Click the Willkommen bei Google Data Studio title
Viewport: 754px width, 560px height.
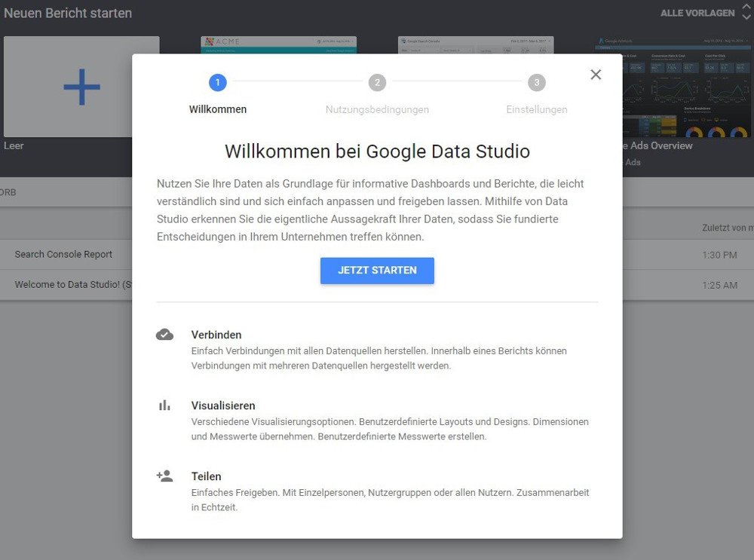coord(377,151)
